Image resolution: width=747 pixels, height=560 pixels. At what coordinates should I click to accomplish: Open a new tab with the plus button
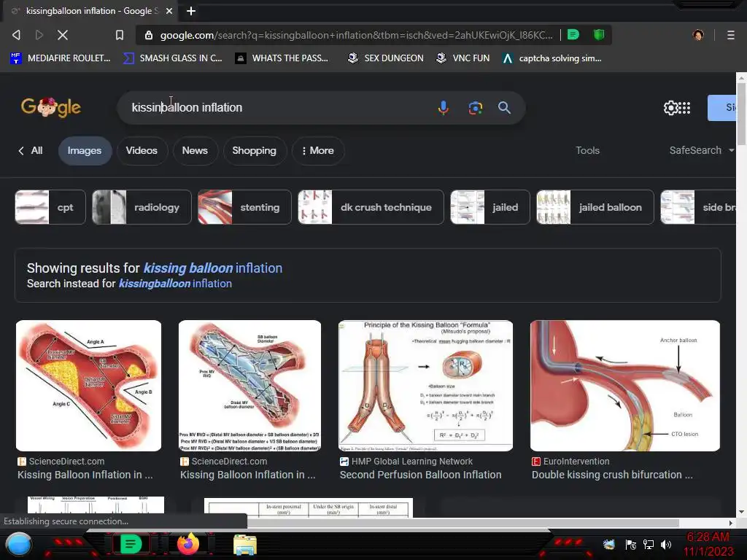click(x=191, y=11)
